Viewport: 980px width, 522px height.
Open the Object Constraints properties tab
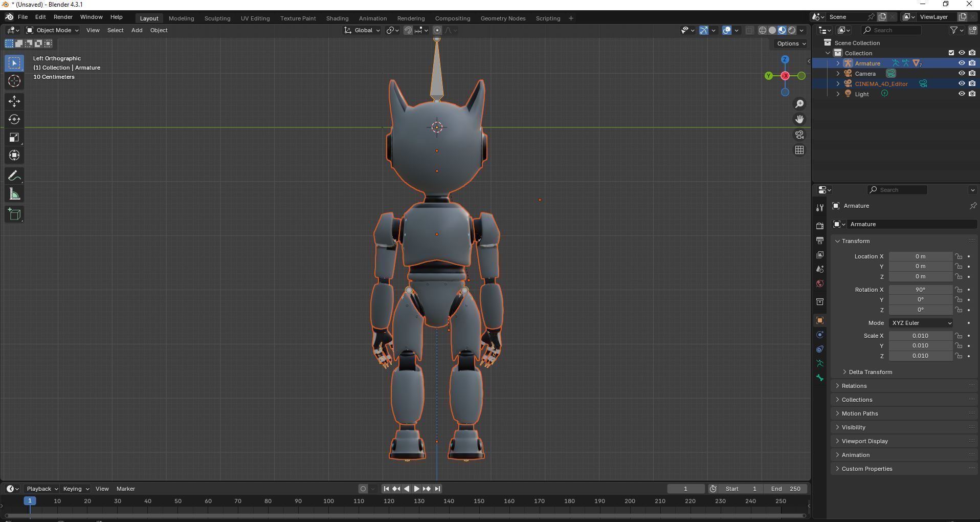(x=820, y=349)
